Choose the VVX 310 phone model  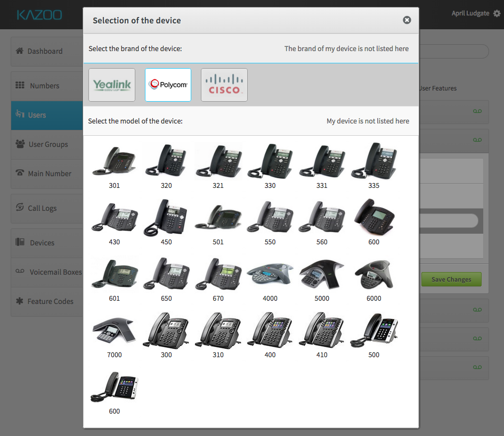point(218,335)
